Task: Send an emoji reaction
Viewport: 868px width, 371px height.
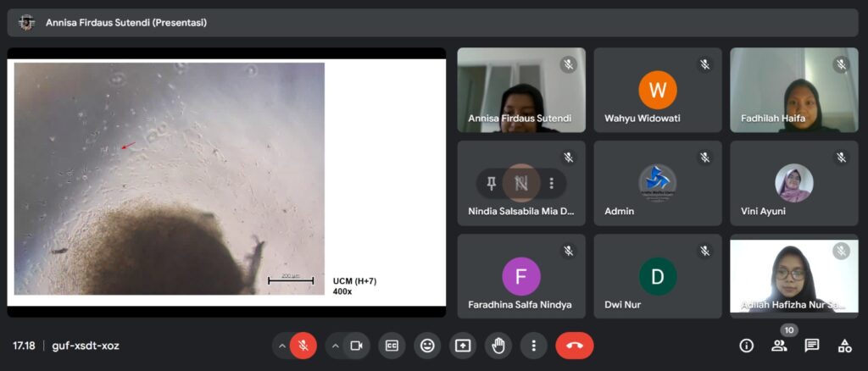Action: 427,346
